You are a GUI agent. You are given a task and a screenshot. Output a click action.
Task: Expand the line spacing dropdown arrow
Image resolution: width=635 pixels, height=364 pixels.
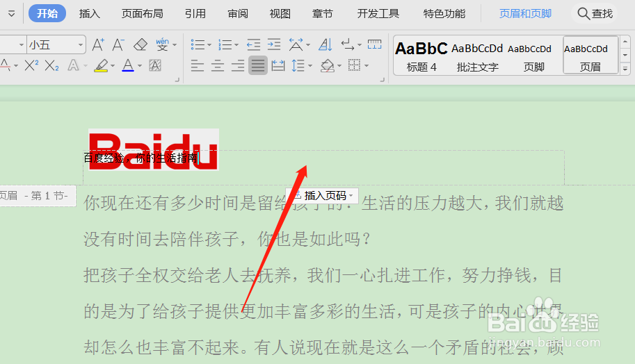point(310,65)
